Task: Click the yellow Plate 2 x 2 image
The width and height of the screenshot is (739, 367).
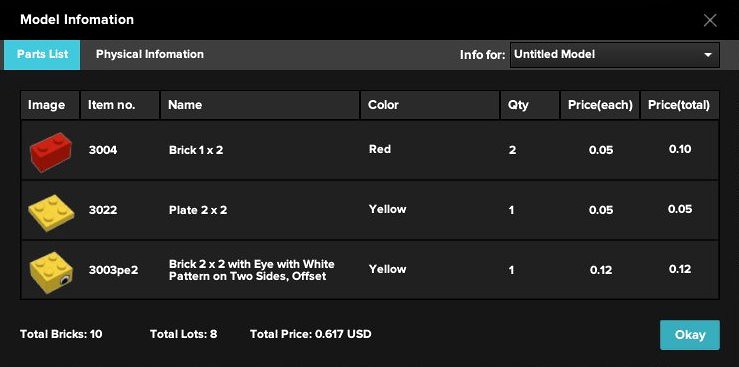Action: coord(50,212)
